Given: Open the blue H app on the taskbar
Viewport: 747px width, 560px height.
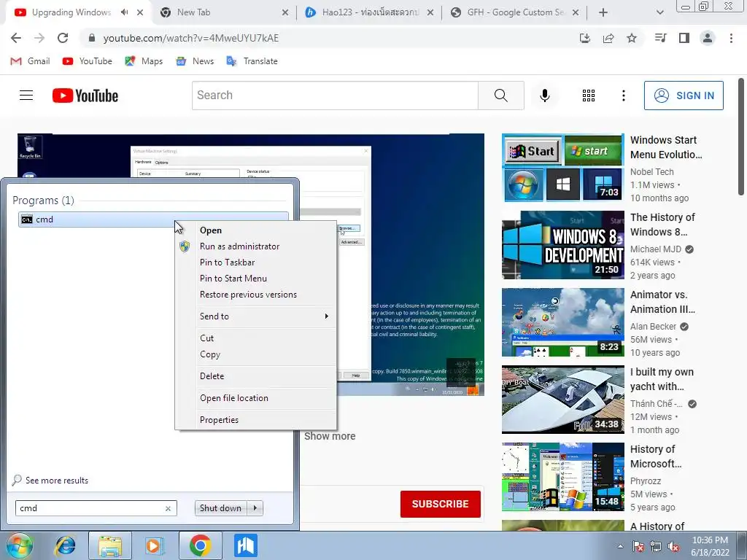Looking at the screenshot, I should point(246,545).
